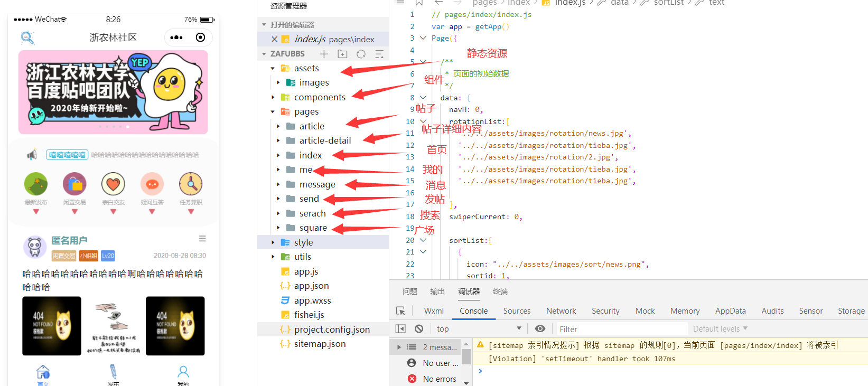Collapse all folders icon in explorer toolbar
Screen dimensions: 868x386
[379, 54]
